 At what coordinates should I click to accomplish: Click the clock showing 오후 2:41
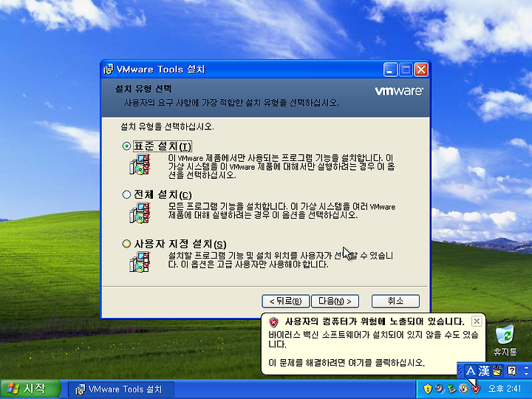[x=505, y=389]
